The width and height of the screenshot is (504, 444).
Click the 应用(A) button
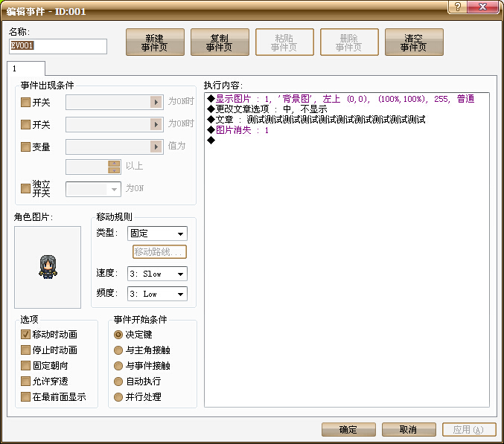(x=469, y=429)
